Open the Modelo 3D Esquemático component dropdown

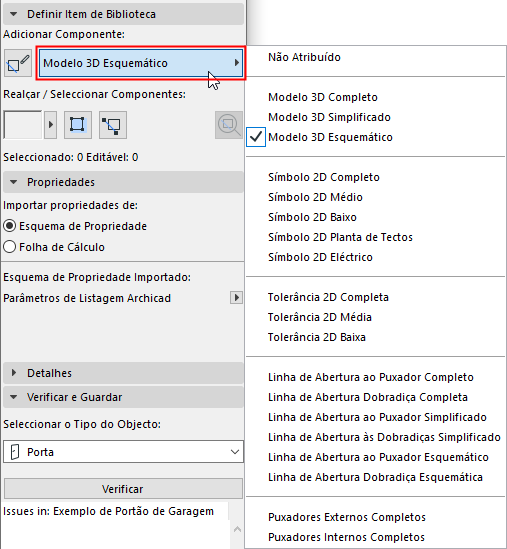click(141, 63)
